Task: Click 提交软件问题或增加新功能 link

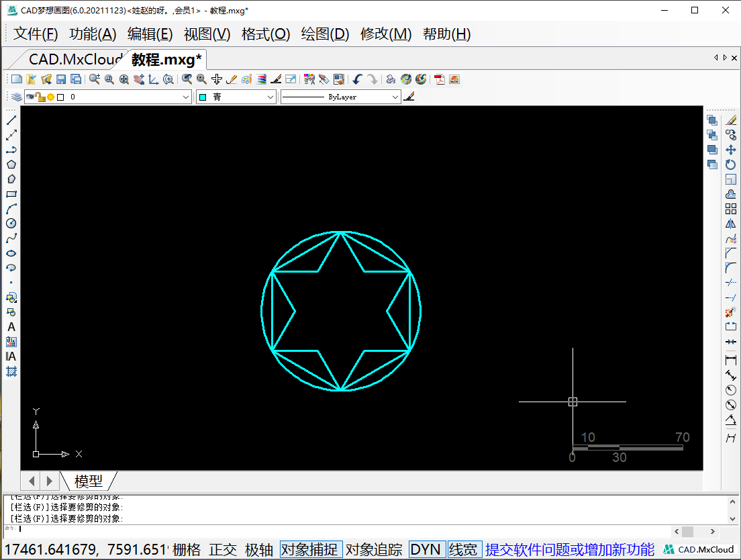Action: coord(569,550)
